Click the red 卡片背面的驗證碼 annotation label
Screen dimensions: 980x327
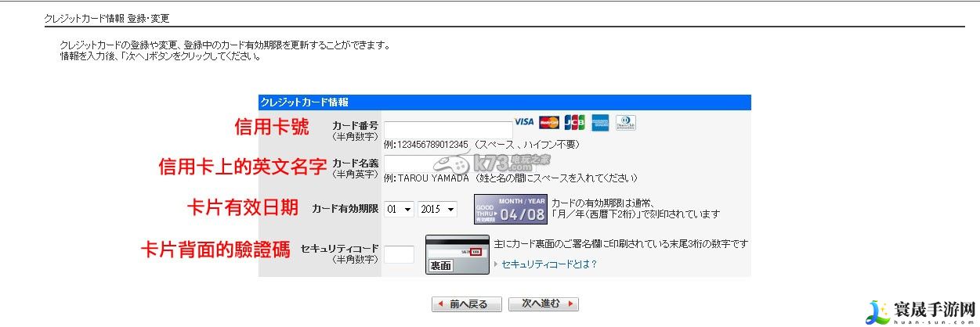coord(215,250)
